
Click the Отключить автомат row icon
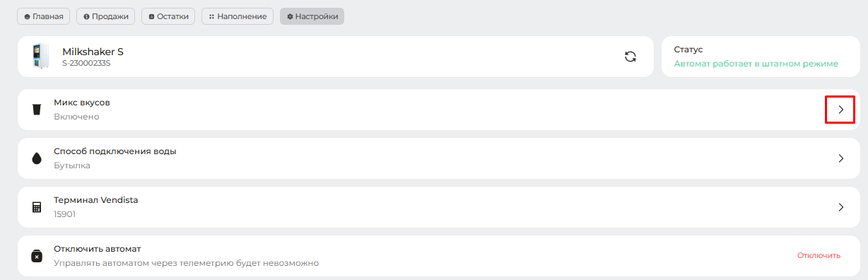(x=37, y=256)
